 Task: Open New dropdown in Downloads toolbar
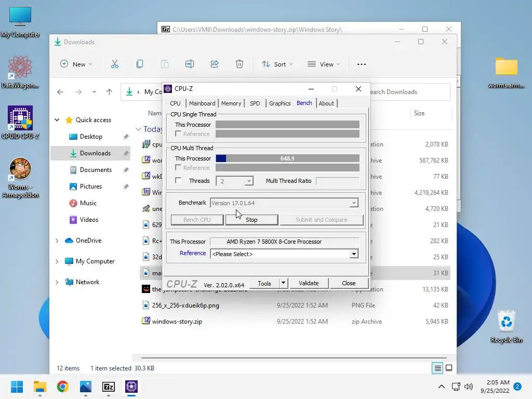[x=76, y=64]
